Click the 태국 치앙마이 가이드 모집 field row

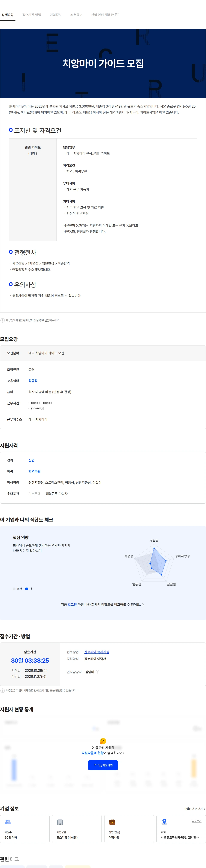[103, 353]
